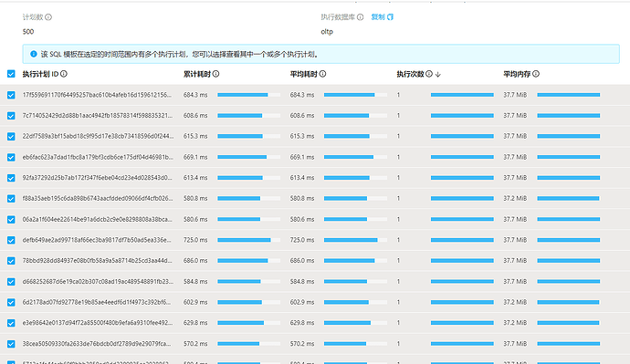Screen dimensions: 630x364
Task: Click 629.8 ms under 平均耗时
Action: (302, 323)
